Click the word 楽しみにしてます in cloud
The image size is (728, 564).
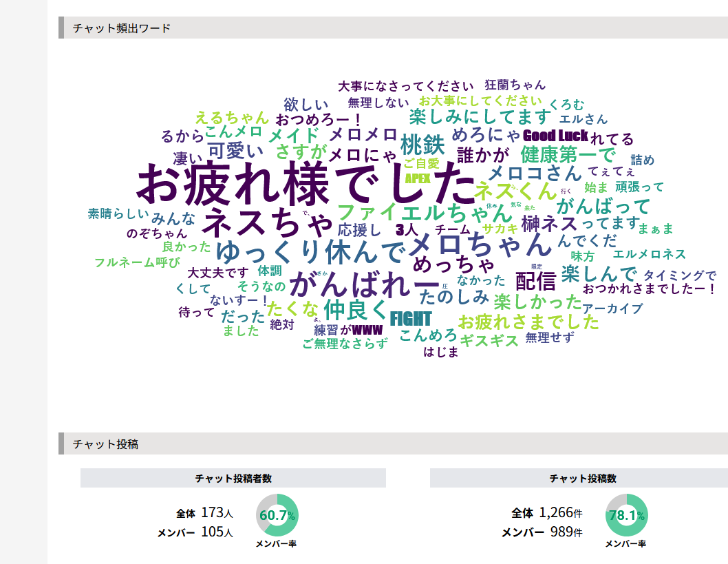[480, 116]
